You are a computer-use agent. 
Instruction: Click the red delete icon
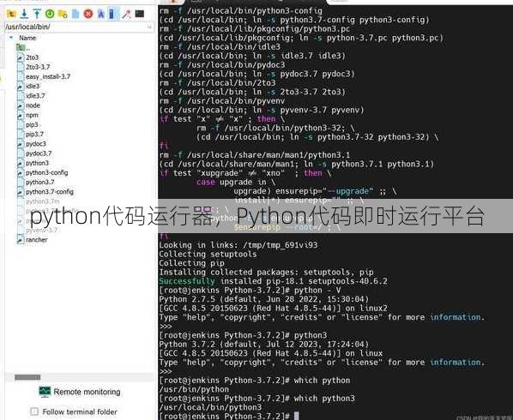click(x=88, y=14)
